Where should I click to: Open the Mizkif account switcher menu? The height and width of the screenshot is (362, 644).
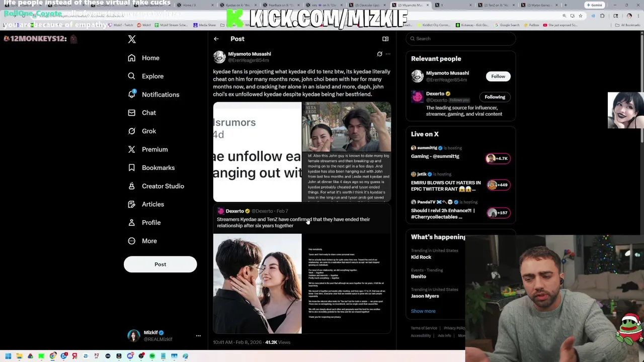(x=165, y=336)
